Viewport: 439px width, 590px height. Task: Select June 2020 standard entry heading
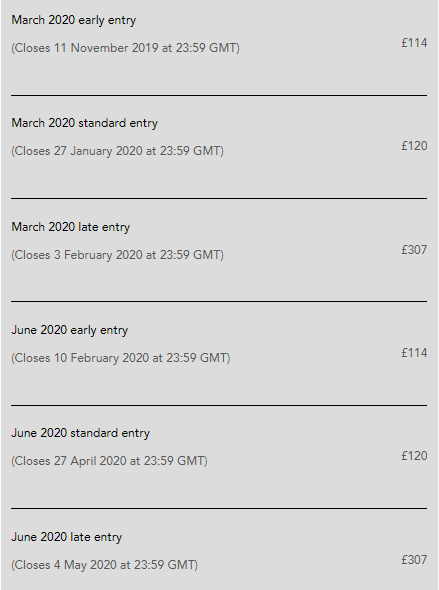click(x=81, y=433)
